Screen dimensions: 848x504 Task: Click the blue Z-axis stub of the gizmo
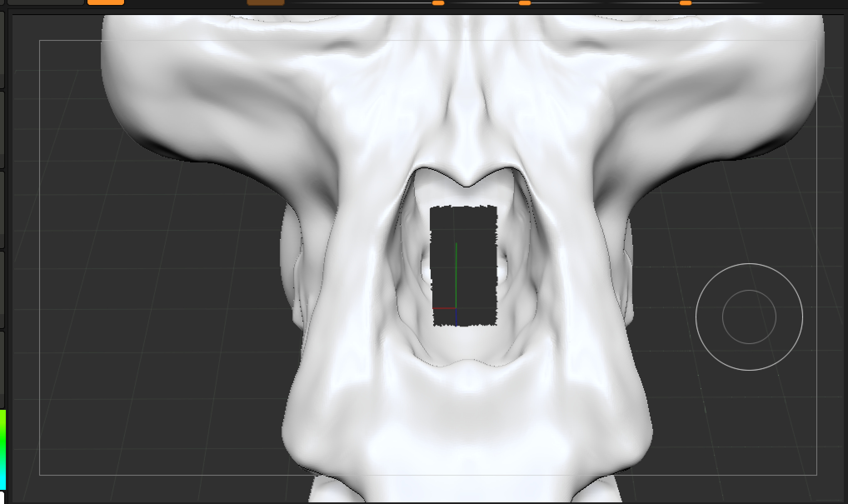[456, 317]
